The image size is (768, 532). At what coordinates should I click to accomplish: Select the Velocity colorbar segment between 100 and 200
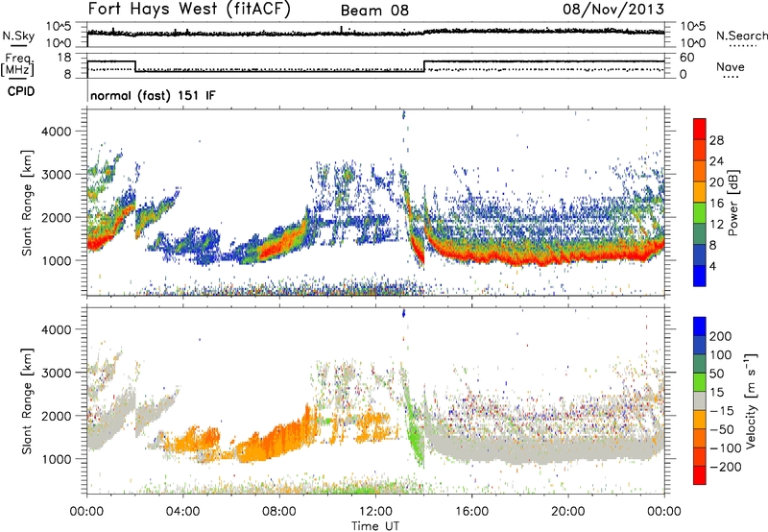coord(700,345)
